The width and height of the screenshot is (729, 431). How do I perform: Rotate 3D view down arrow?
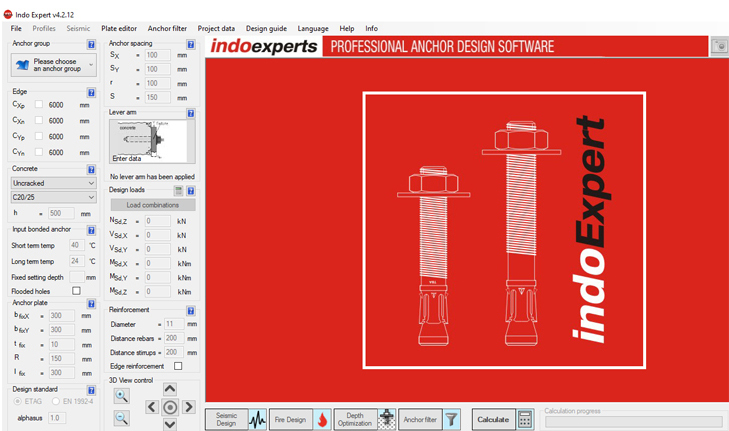point(170,424)
